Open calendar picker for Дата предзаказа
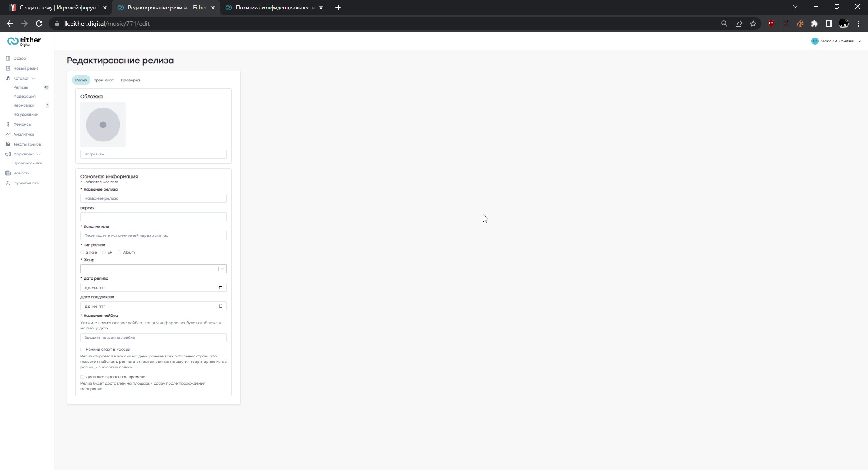Viewport: 868px width, 470px height. pos(221,306)
